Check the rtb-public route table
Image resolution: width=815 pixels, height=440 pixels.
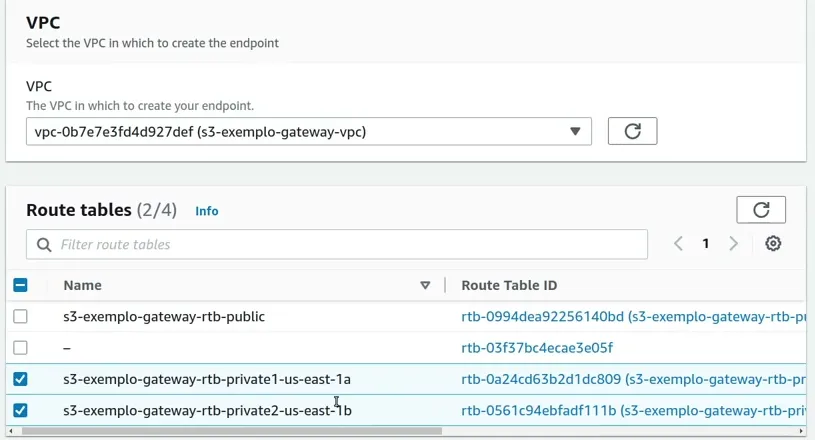point(20,316)
